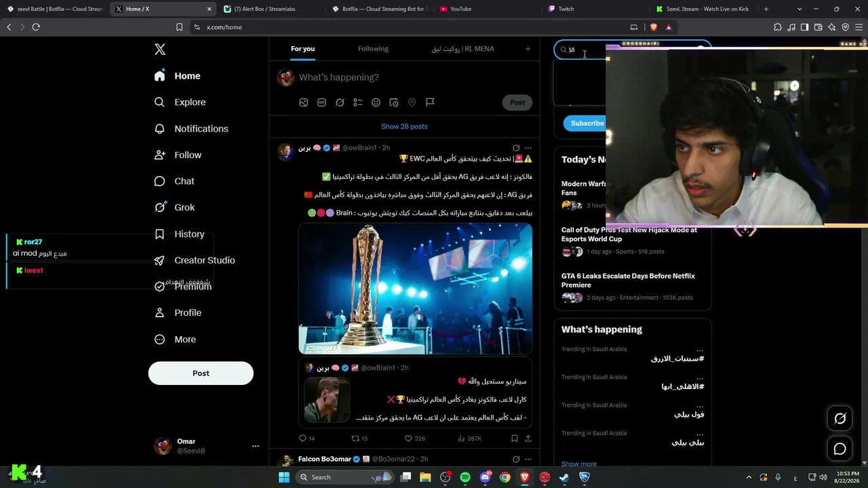Click the composer Post button
This screenshot has width=868, height=488.
click(x=517, y=102)
